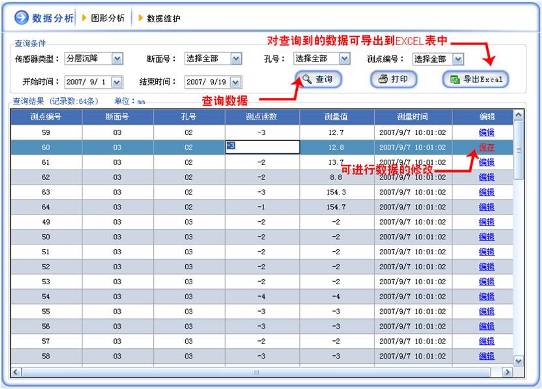Expand the 断面号 dropdown
This screenshot has width=542, height=389.
[236, 59]
